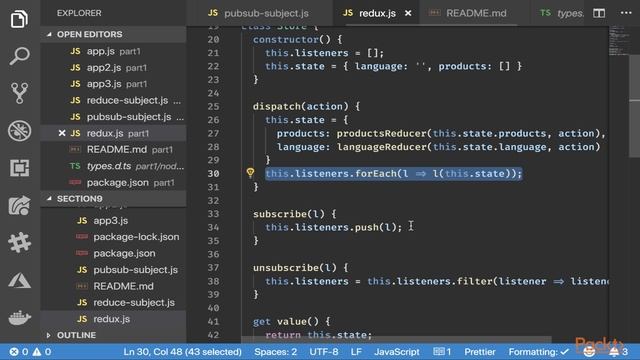Image resolution: width=640 pixels, height=360 pixels.
Task: Open the Live Share icon in activity bar
Action: (x=19, y=205)
